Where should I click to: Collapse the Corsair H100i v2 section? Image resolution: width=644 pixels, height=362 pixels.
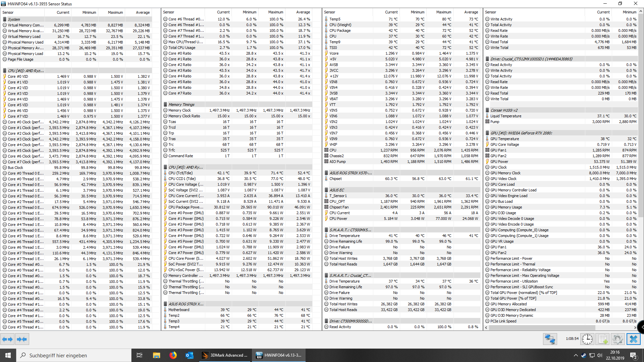click(487, 110)
